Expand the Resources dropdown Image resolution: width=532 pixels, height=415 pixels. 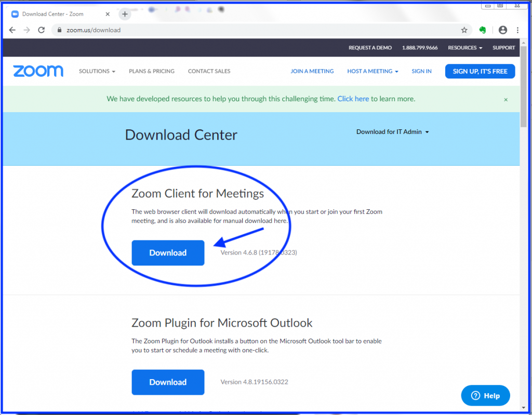coord(465,47)
